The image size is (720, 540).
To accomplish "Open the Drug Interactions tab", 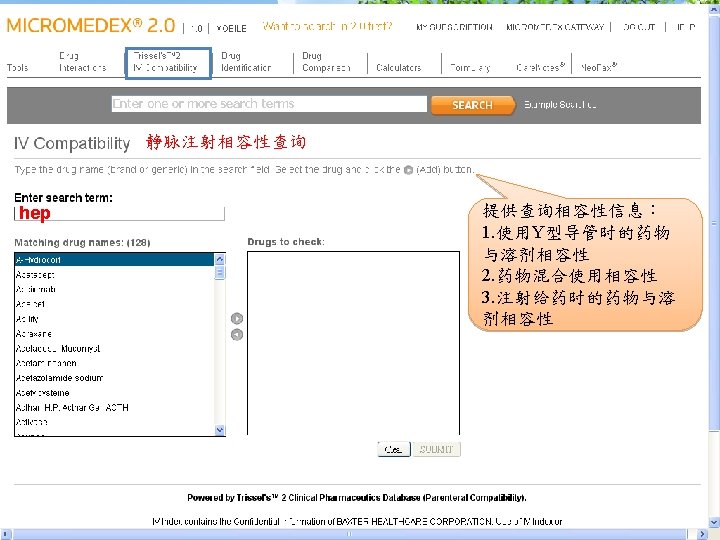I will click(82, 62).
